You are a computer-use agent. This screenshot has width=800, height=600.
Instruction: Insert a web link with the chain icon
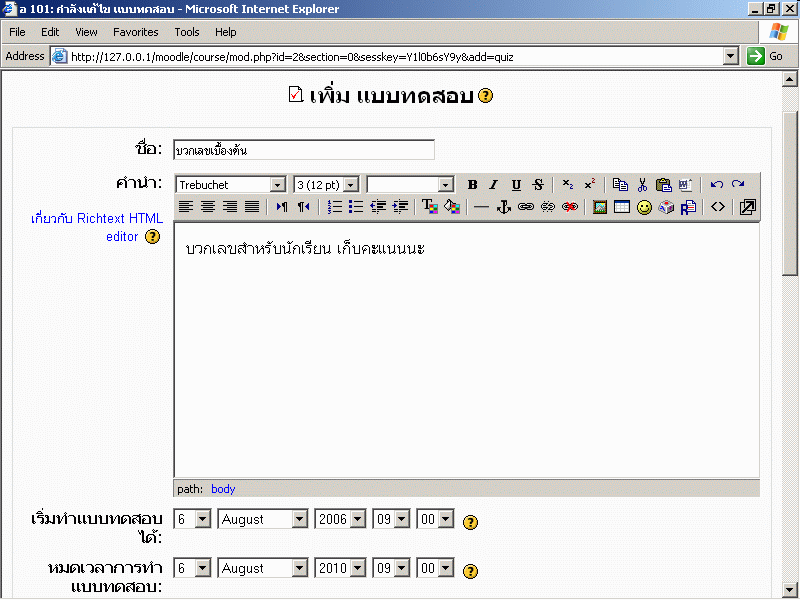pyautogui.click(x=526, y=207)
